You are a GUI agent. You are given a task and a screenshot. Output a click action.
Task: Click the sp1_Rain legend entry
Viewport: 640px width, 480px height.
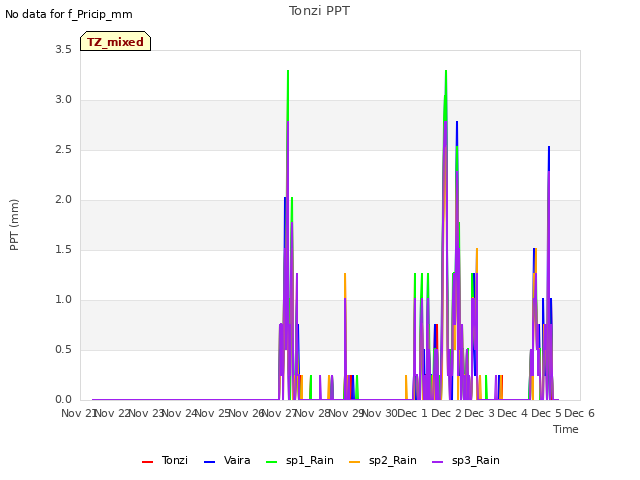click(x=300, y=460)
